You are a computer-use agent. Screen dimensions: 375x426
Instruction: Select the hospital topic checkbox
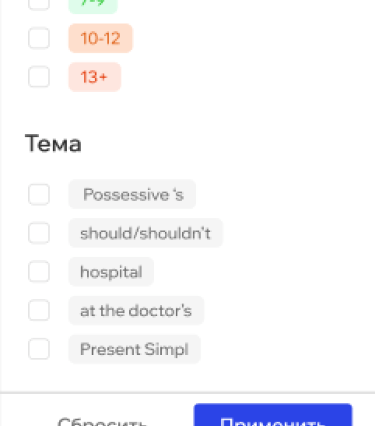coord(39,272)
